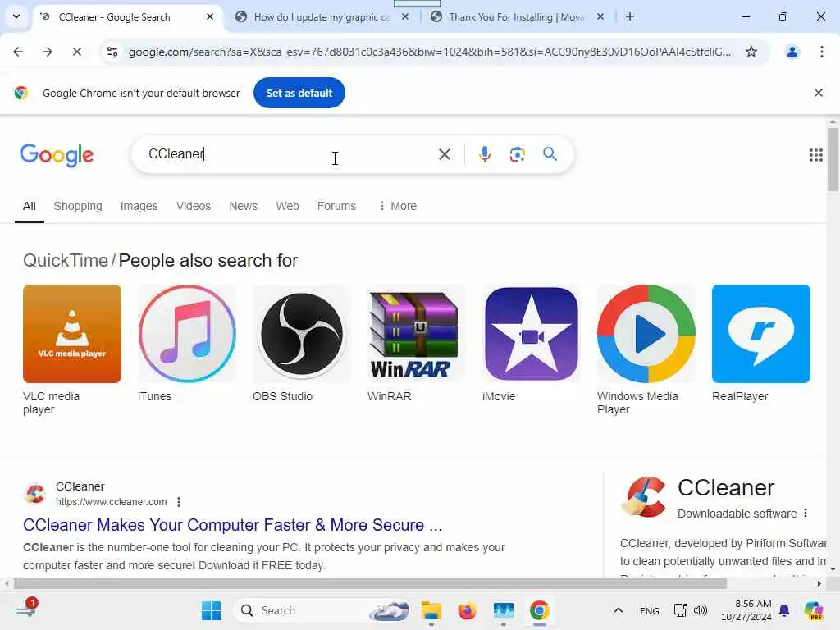
Task: Open the volume speaker control
Action: pyautogui.click(x=701, y=610)
